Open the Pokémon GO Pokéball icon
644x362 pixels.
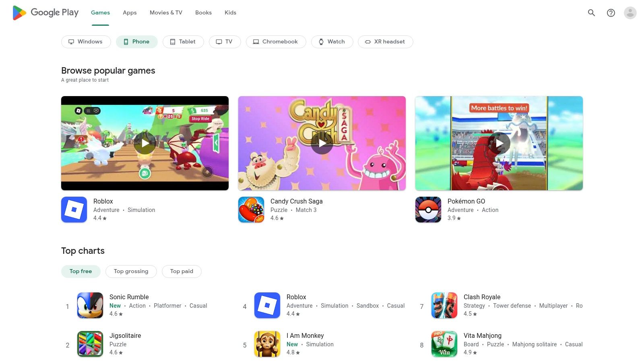428,209
